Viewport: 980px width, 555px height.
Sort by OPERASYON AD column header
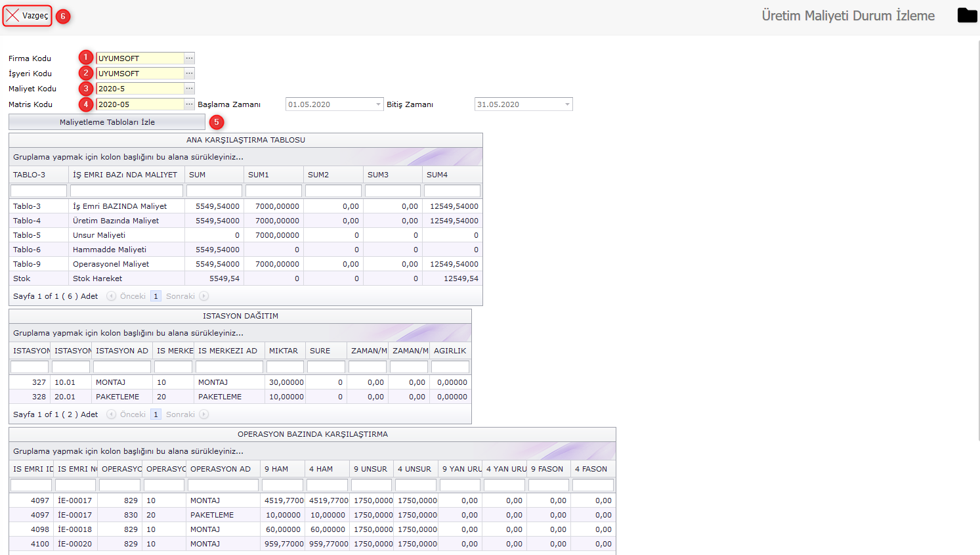coord(223,469)
